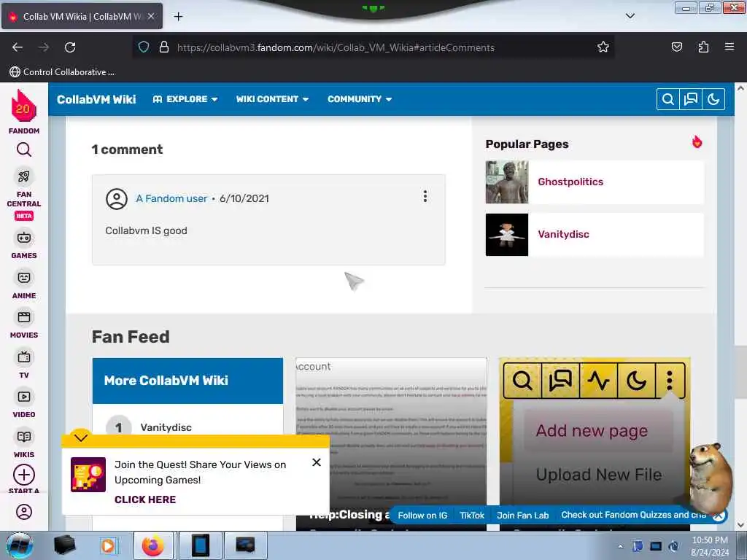Open Check out Fandom Quizzes link
Image resolution: width=747 pixels, height=560 pixels.
[634, 515]
